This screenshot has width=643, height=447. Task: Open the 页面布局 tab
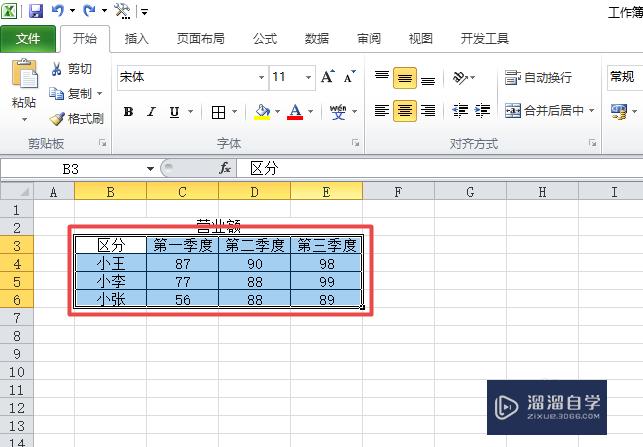pos(201,39)
